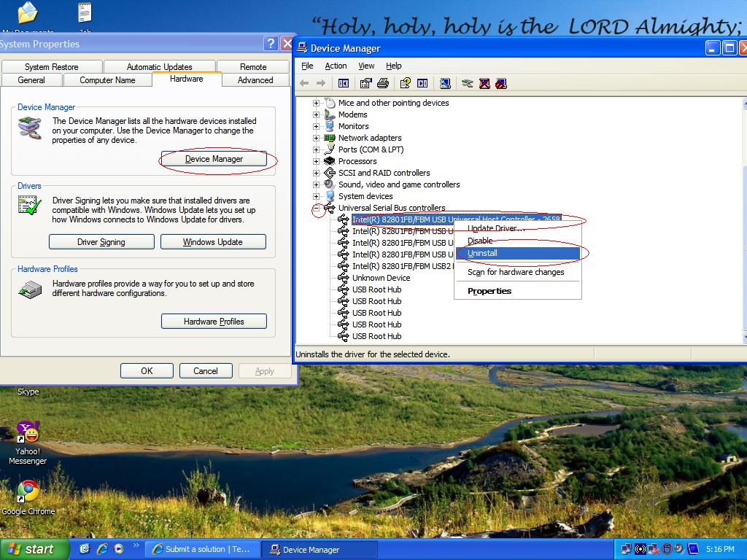This screenshot has height=560, width=747.
Task: Click the Hardware Profiles button
Action: 214,322
